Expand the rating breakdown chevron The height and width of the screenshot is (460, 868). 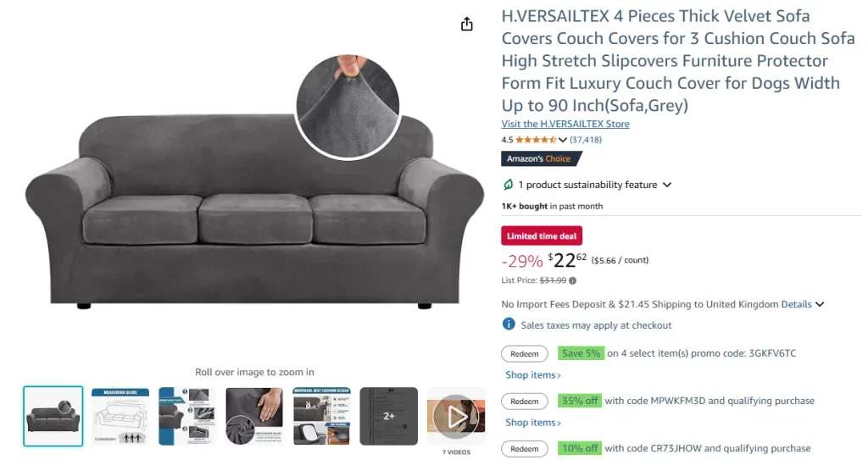click(563, 140)
